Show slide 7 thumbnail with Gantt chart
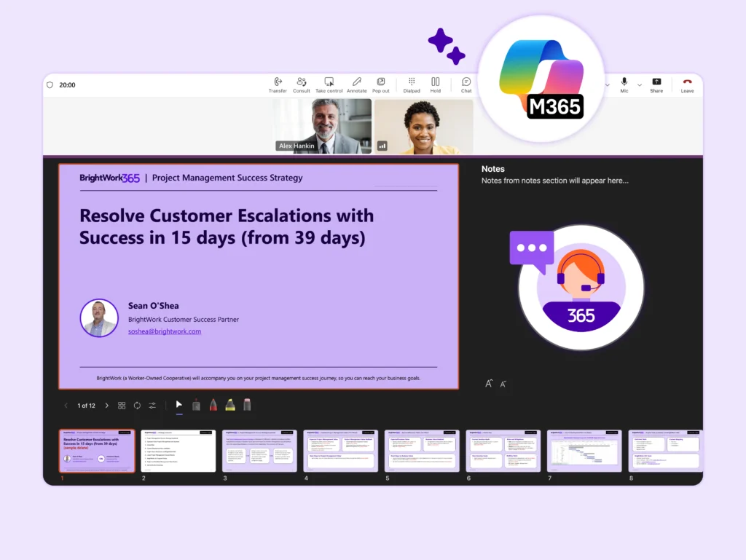Image resolution: width=746 pixels, height=560 pixels. pos(585,451)
